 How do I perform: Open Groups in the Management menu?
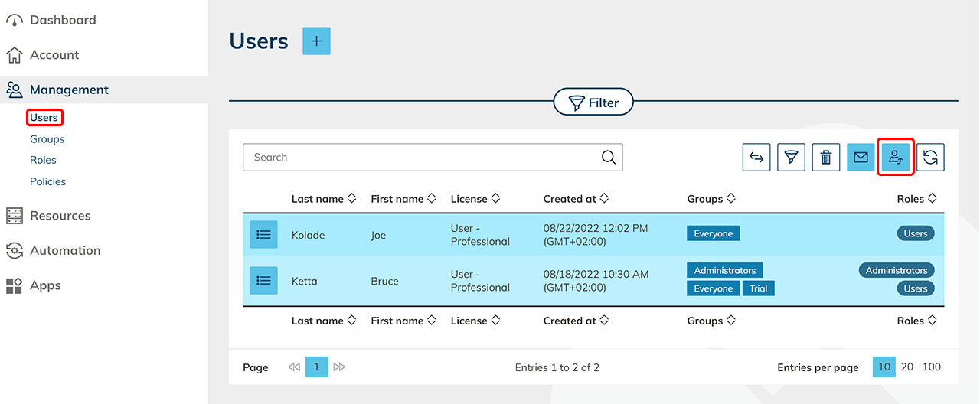pyautogui.click(x=47, y=139)
